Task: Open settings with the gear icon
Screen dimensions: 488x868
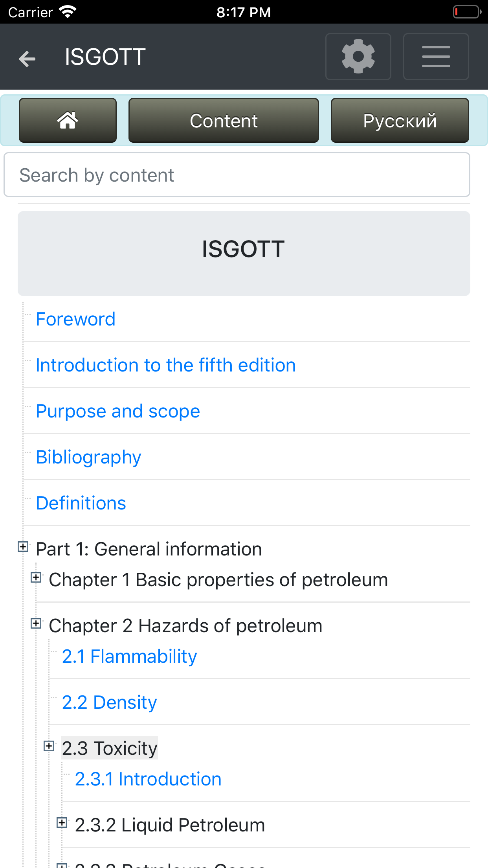Action: click(x=358, y=57)
